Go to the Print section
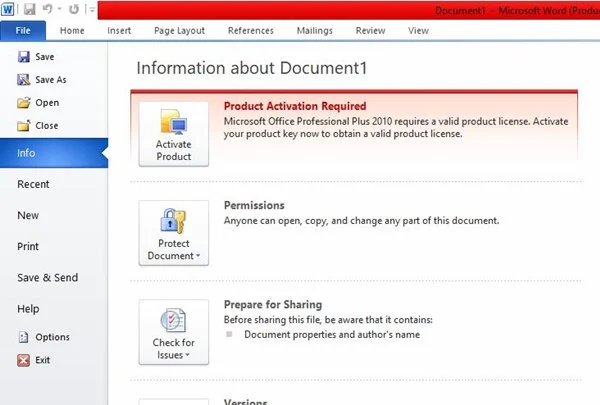This screenshot has height=405, width=600. (28, 246)
